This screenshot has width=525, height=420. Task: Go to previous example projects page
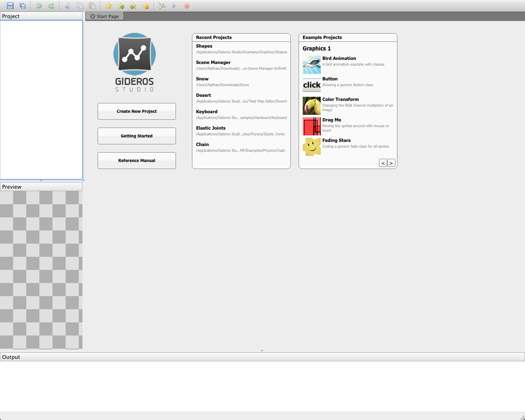click(383, 163)
